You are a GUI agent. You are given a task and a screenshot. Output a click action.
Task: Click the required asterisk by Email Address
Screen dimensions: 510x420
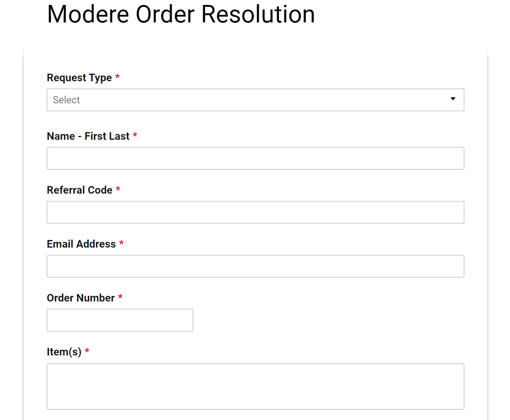tap(122, 243)
